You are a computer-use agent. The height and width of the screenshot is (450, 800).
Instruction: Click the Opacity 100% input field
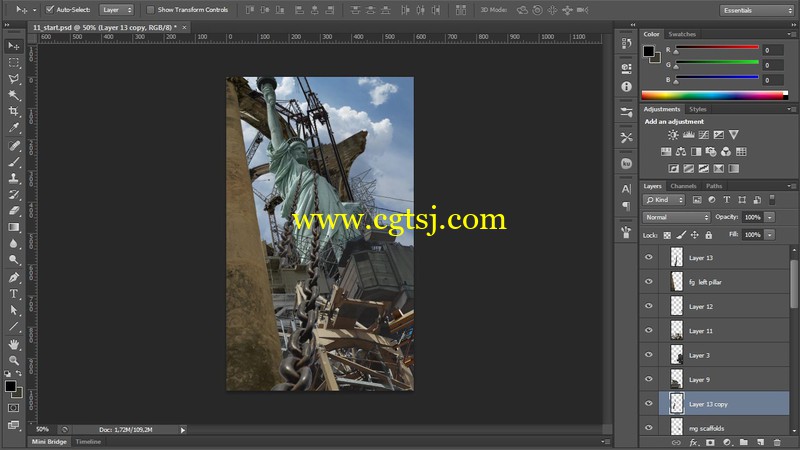point(753,217)
